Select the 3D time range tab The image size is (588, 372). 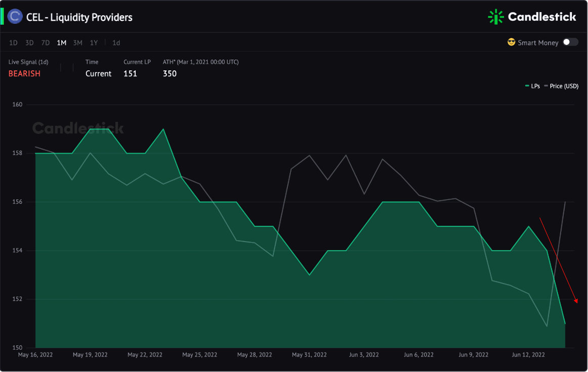tap(29, 42)
